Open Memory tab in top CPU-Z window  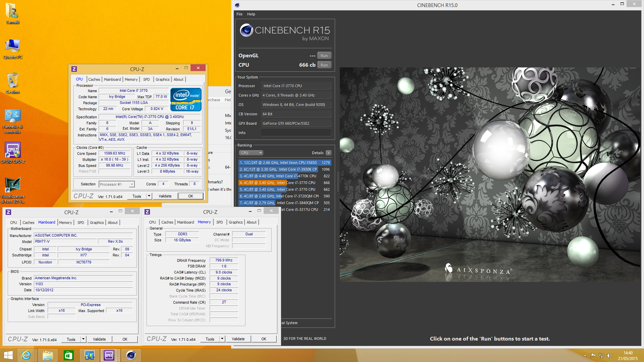(x=131, y=79)
